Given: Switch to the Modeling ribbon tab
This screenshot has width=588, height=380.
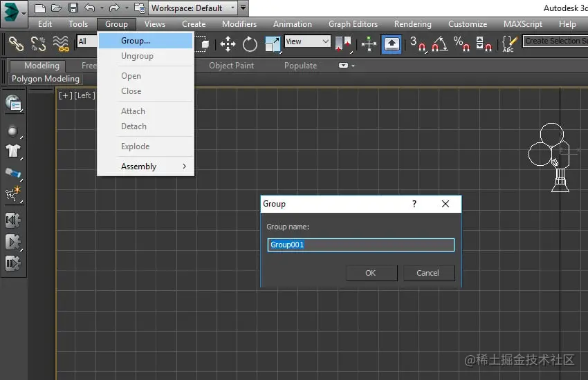Looking at the screenshot, I should 42,66.
